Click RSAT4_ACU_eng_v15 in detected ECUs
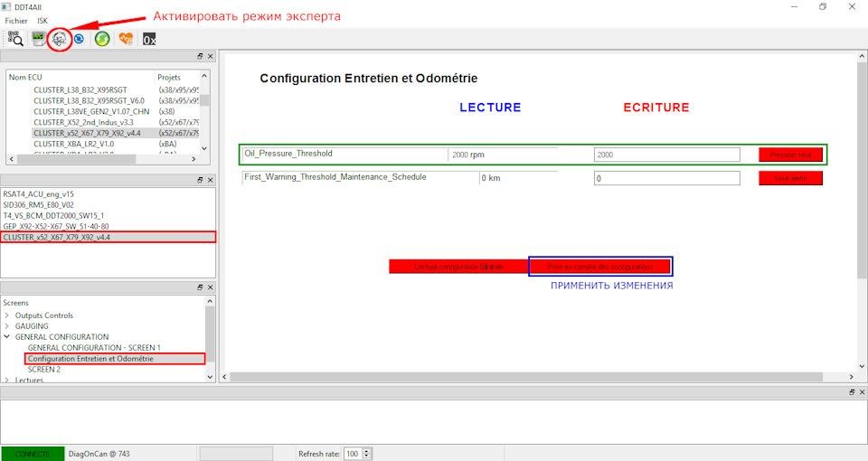The image size is (868, 461). click(x=38, y=194)
